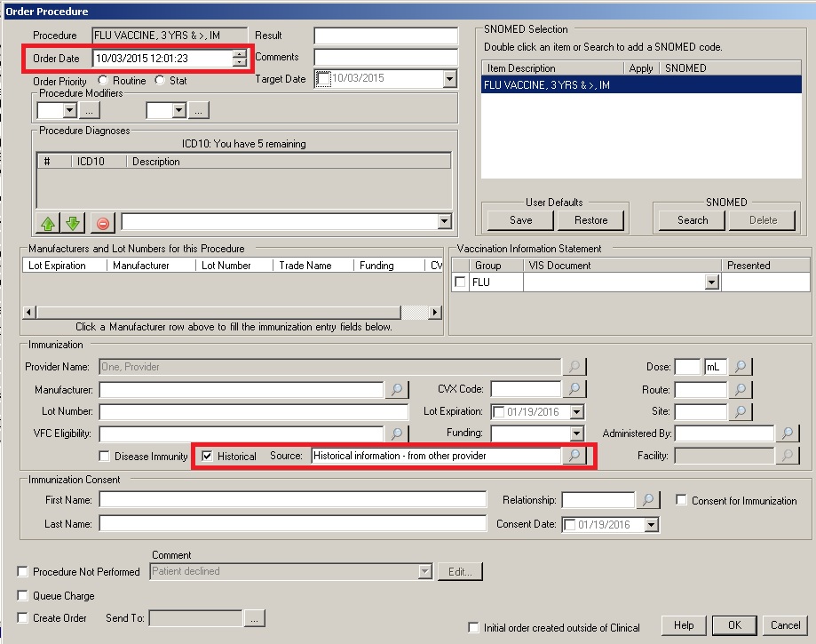
Task: Click the VFC Eligibility lookup magnifier
Action: coord(397,433)
